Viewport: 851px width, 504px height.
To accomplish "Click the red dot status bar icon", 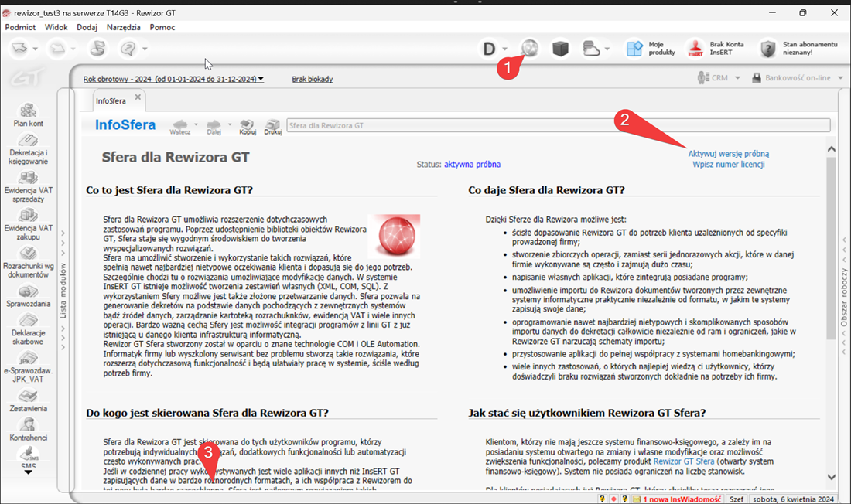I will click(613, 499).
